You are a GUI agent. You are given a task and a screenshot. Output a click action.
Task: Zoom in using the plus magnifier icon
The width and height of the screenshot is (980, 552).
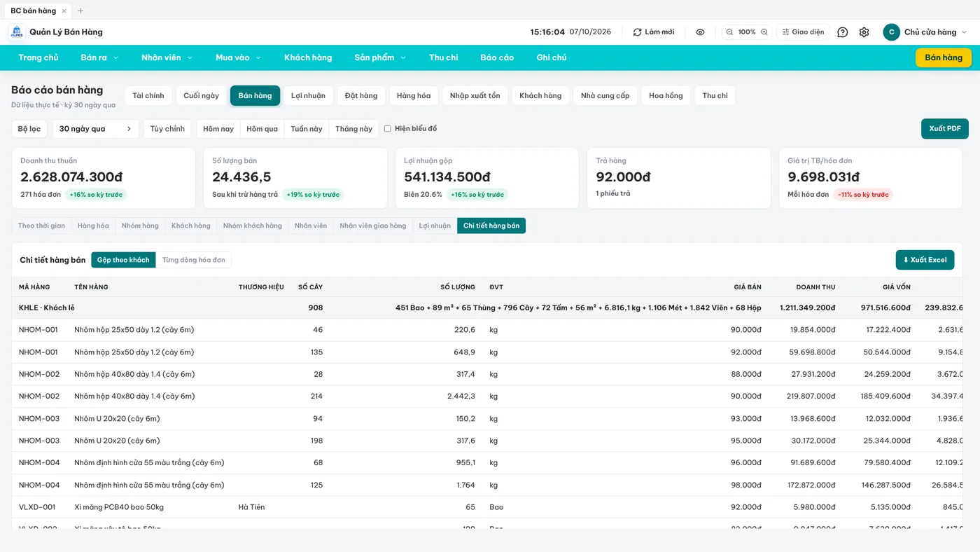[764, 32]
